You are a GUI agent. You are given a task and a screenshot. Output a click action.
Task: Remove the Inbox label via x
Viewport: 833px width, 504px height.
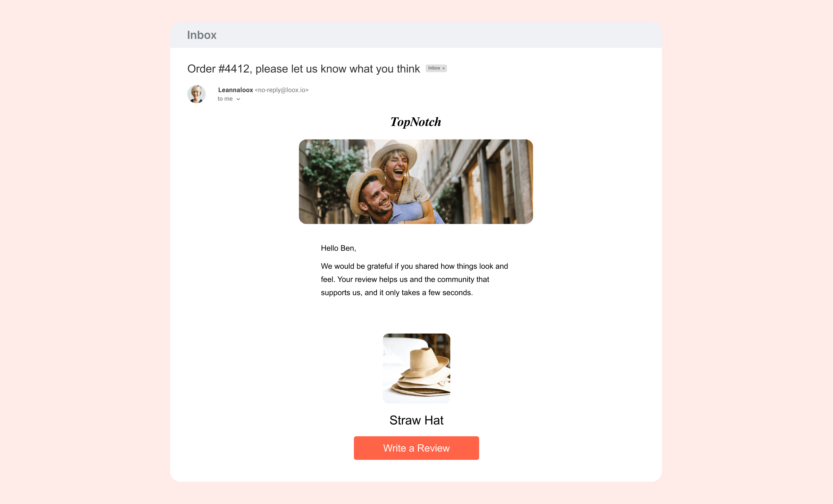[444, 68]
